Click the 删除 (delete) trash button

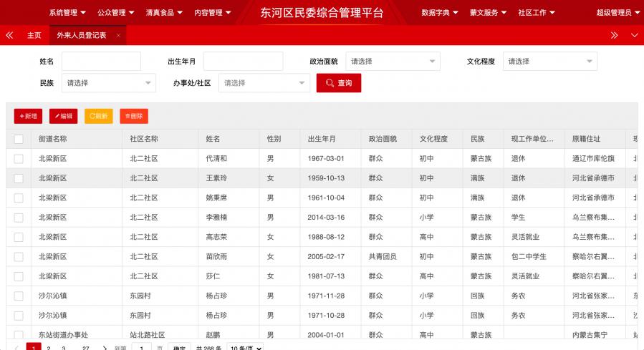(x=134, y=116)
